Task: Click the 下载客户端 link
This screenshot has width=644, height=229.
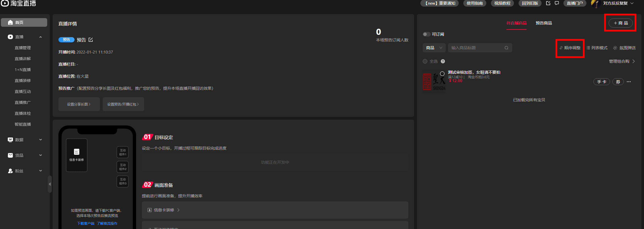Action: (x=86, y=223)
